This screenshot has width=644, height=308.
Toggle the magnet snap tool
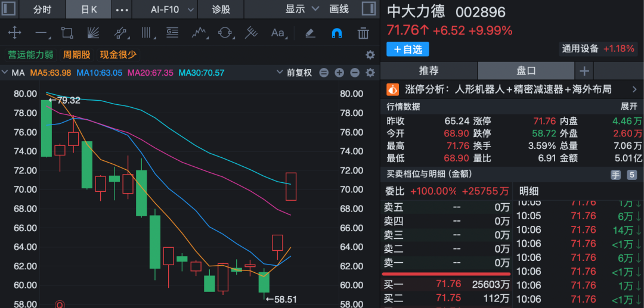[336, 33]
